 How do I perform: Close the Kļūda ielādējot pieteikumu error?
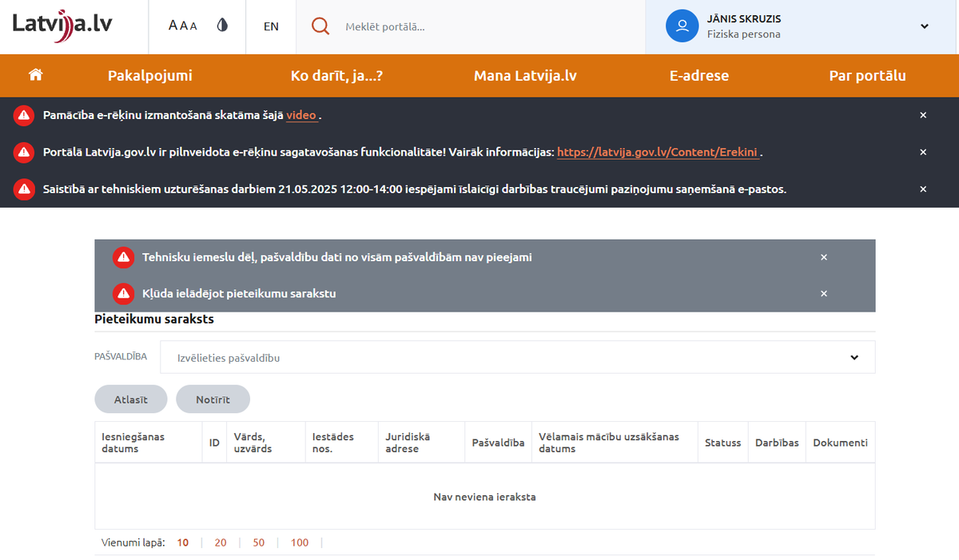pos(824,293)
